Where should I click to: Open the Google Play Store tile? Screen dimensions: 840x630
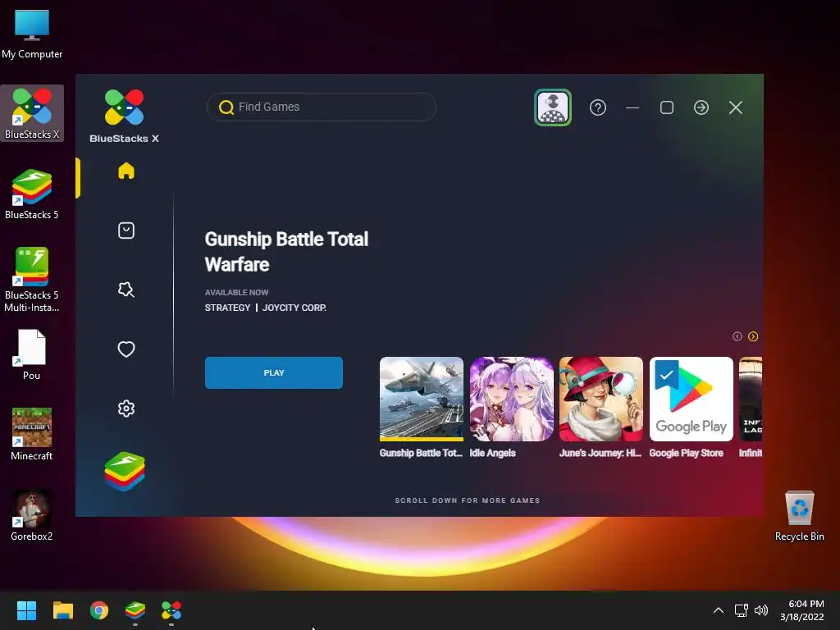coord(691,399)
